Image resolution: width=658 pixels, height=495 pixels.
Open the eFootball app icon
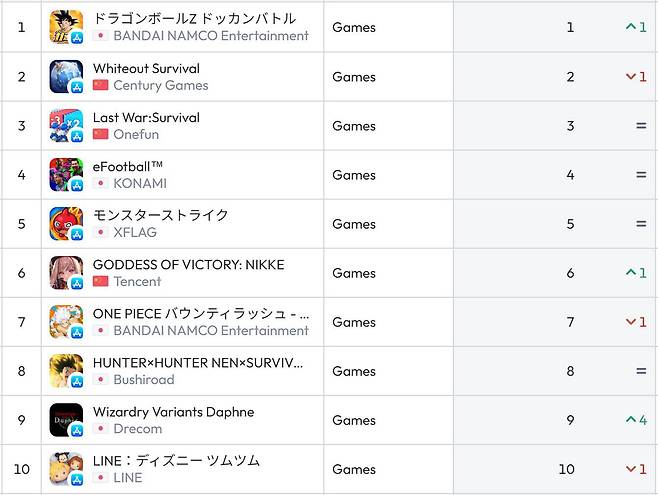[66, 175]
